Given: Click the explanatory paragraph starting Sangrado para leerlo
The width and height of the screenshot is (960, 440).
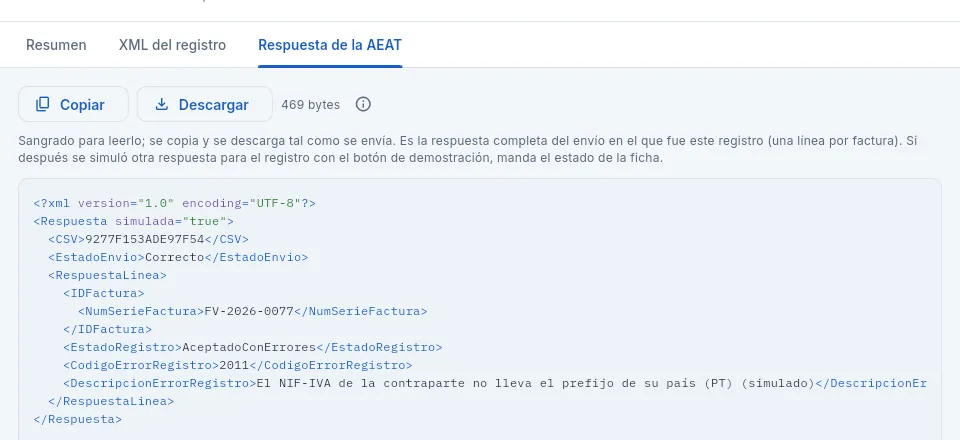Looking at the screenshot, I should tap(468, 149).
